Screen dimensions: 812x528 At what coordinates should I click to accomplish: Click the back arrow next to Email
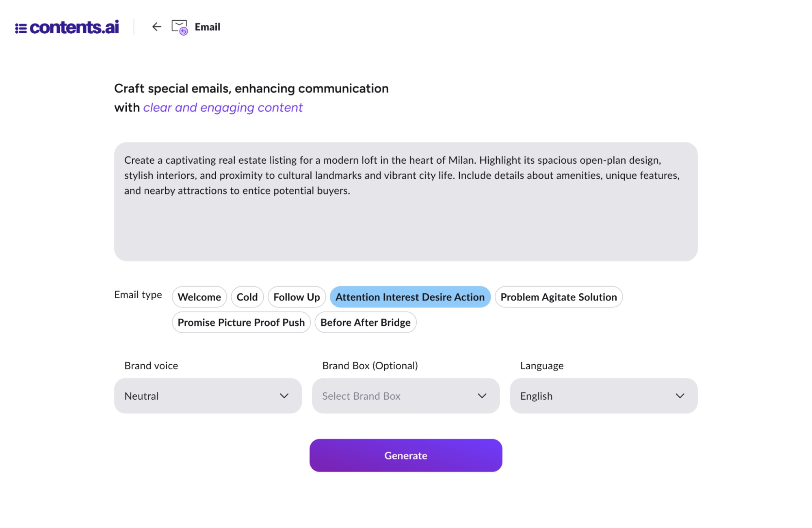pos(156,27)
